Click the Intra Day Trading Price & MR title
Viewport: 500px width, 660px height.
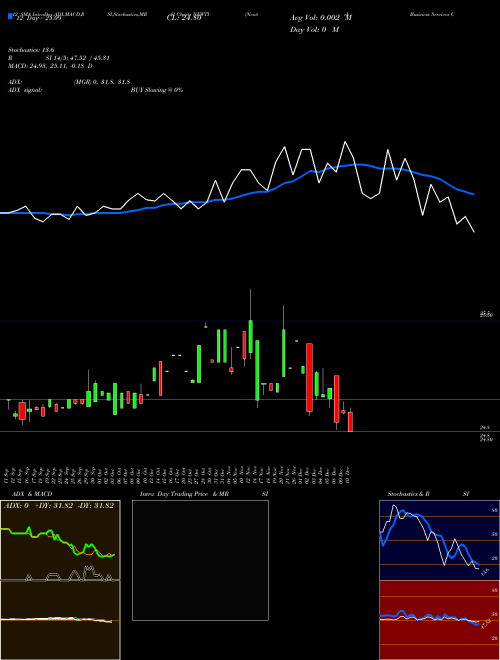tap(184, 494)
